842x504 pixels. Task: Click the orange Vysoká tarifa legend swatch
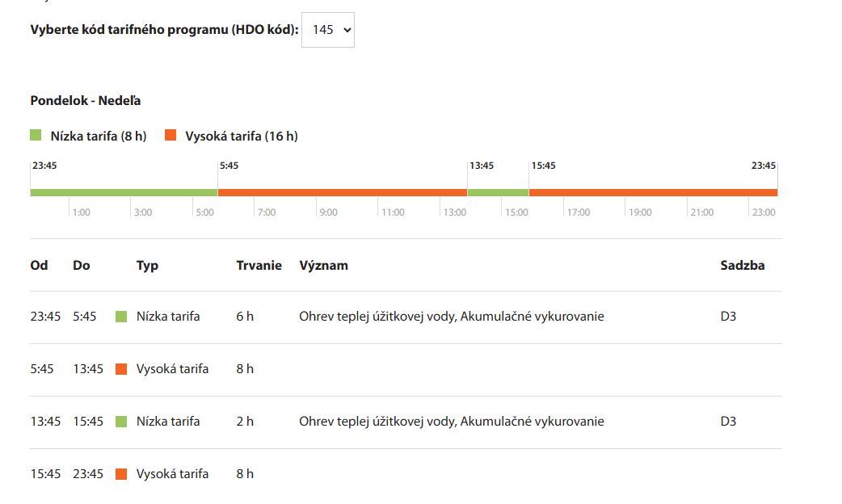click(170, 135)
